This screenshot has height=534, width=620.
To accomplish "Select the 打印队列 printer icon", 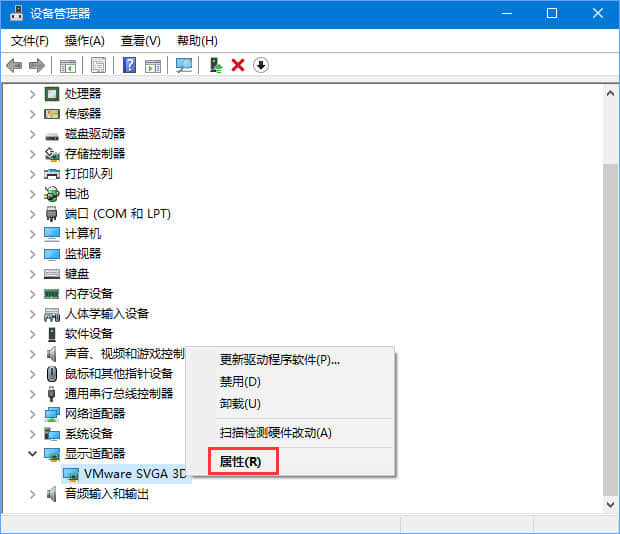I will click(52, 174).
